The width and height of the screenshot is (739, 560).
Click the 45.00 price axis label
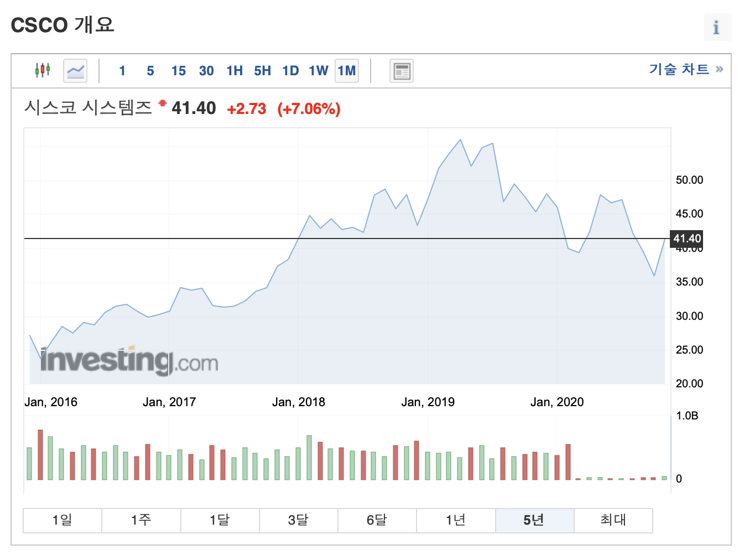[x=690, y=214]
